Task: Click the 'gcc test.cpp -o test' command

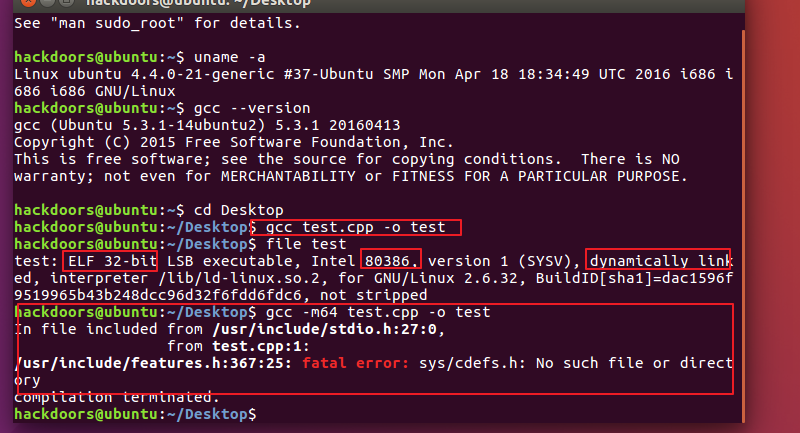Action: coord(356,227)
